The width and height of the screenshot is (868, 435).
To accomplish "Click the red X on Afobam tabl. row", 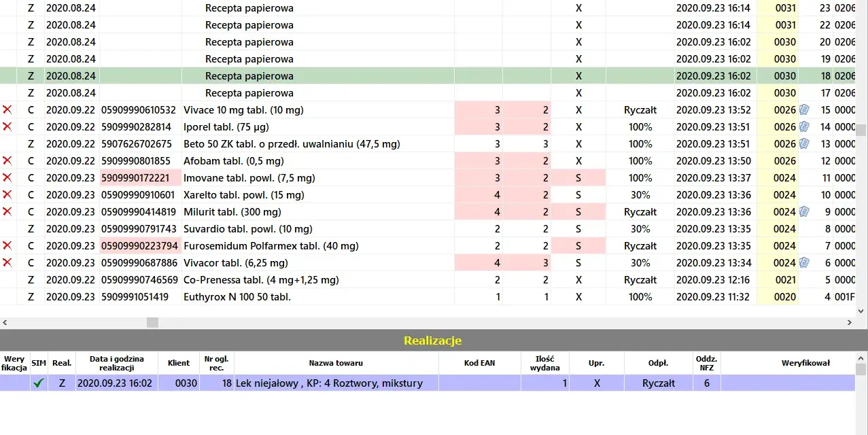I will point(7,160).
